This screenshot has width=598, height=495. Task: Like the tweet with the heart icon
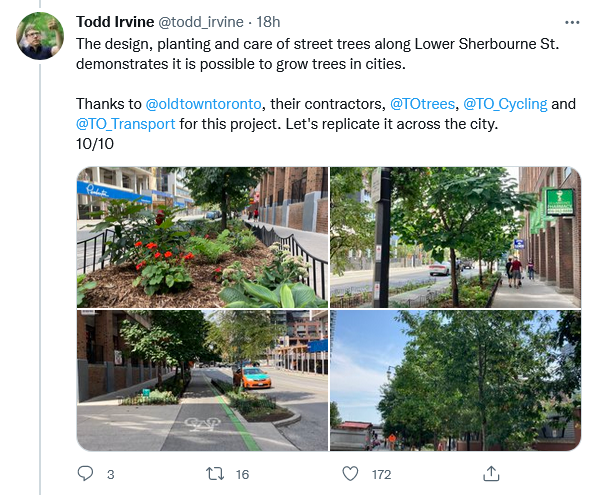click(350, 474)
